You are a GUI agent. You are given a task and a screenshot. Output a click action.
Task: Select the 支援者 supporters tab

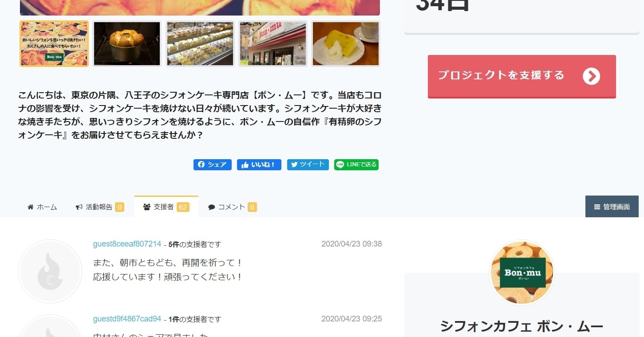point(166,207)
